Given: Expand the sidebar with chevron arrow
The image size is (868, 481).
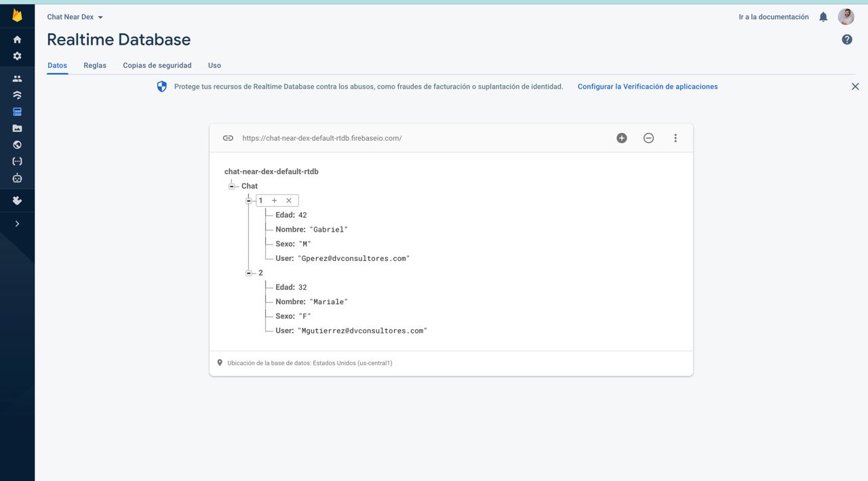Looking at the screenshot, I should pos(17,224).
